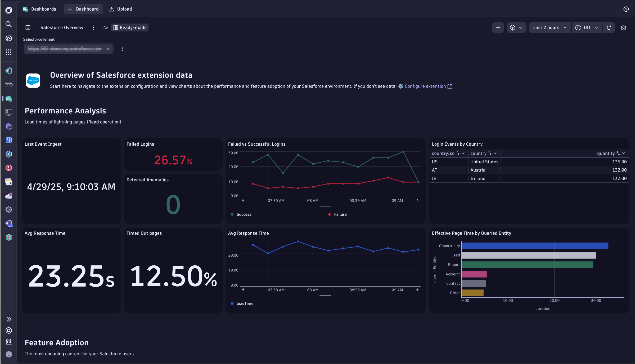Click Salesforce Overview dashboard title

coord(62,27)
